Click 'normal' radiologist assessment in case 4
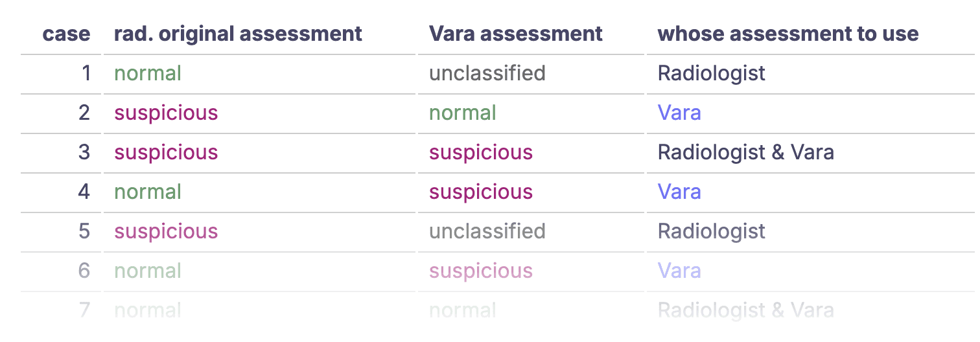 coord(148,192)
